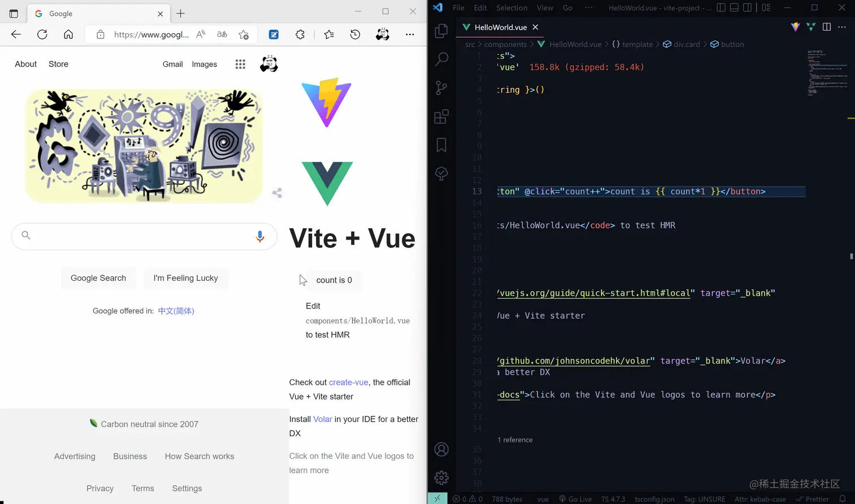Open the Manage gear in VS Code

(442, 477)
